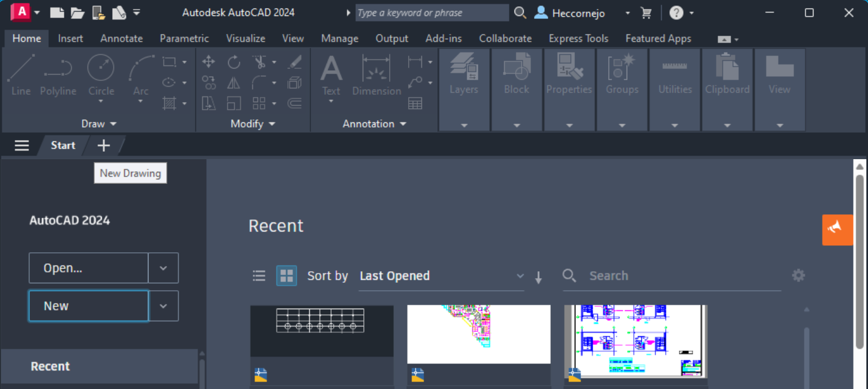Open the Utilities panel dropdown
Image resolution: width=868 pixels, height=389 pixels.
pos(675,125)
